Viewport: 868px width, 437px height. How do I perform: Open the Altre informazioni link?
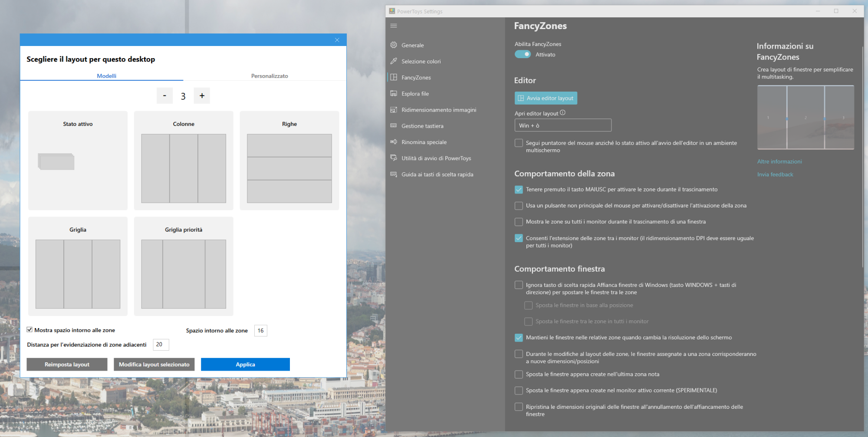(779, 161)
